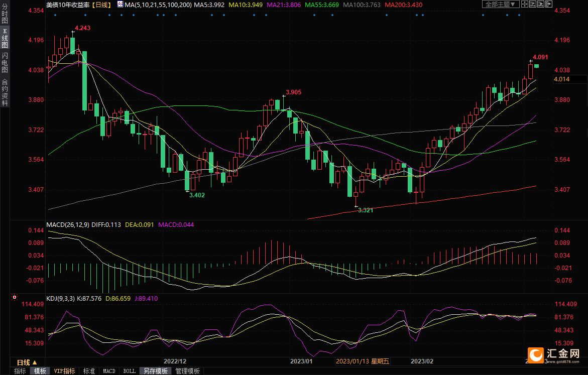This screenshot has height=375, width=588.
Task: Click the 另存模板 button
Action: 156,371
